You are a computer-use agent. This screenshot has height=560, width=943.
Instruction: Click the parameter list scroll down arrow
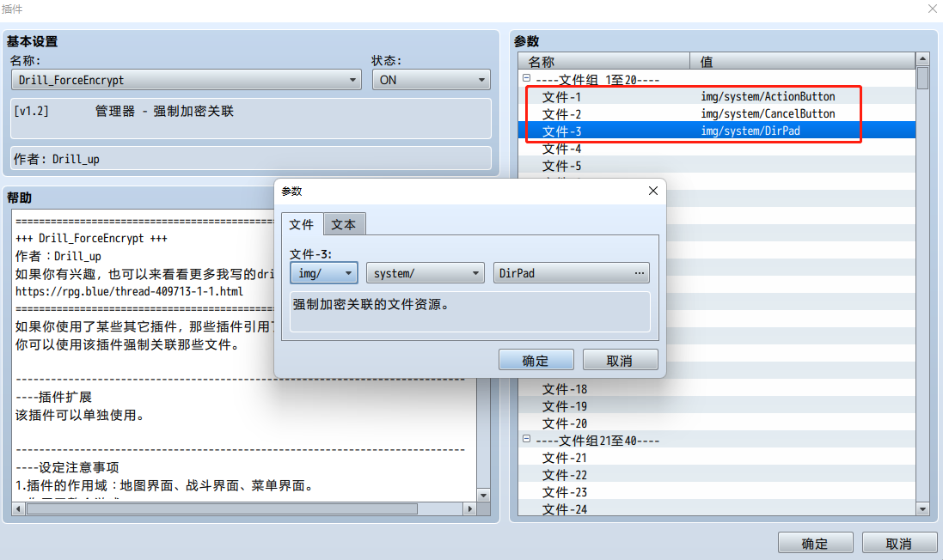[x=922, y=509]
